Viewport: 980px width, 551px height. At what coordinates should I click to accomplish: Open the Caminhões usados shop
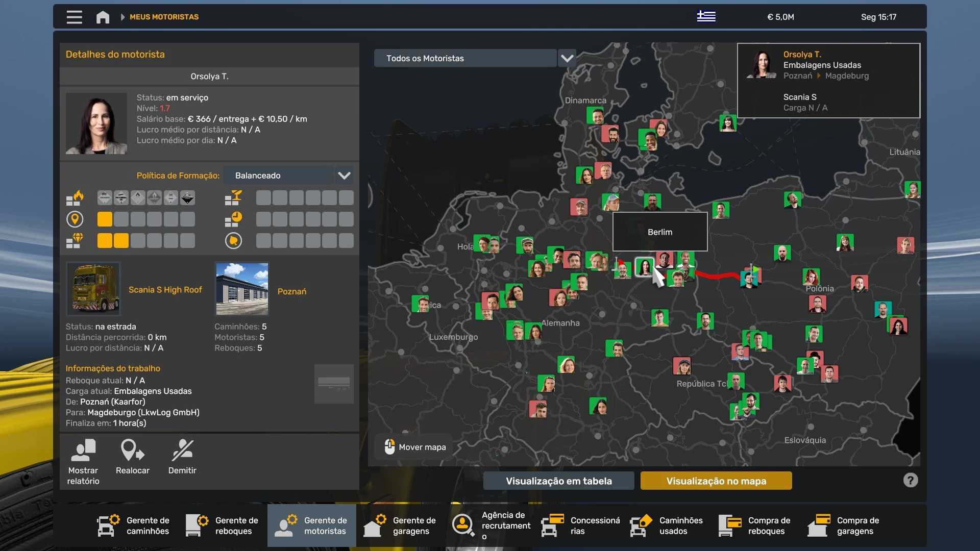click(667, 525)
